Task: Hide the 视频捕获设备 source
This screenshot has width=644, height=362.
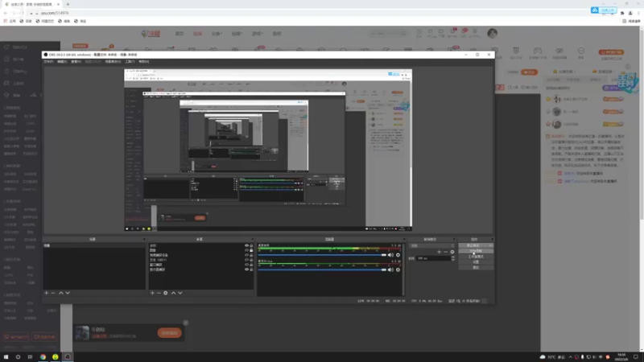Action: (x=246, y=255)
